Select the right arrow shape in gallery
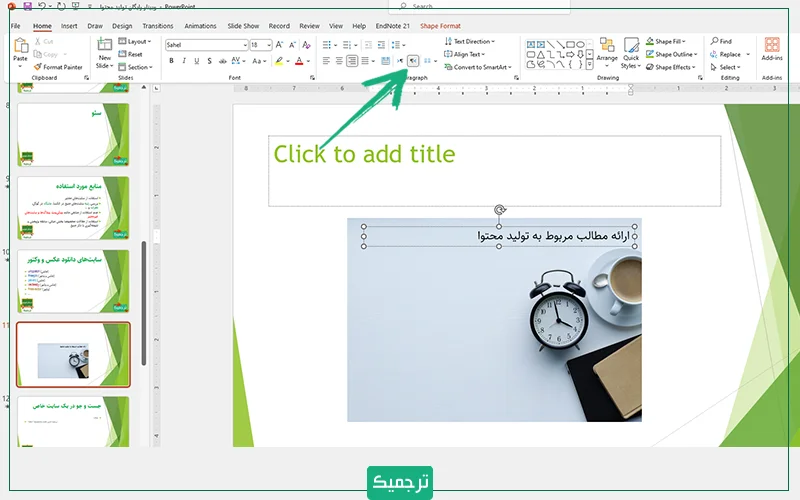 click(x=570, y=54)
